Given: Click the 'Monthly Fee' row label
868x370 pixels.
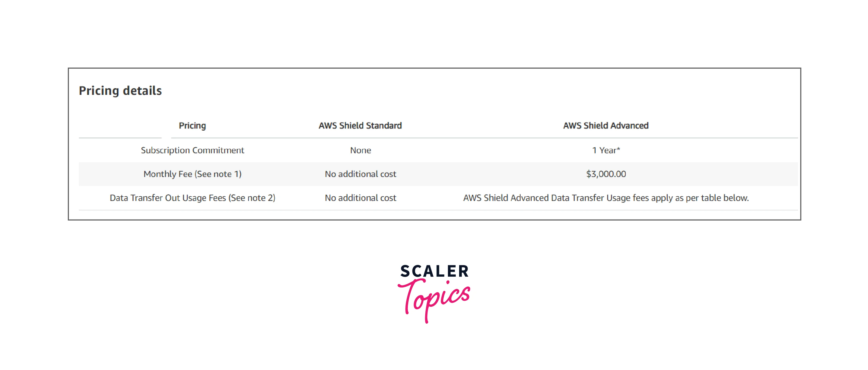Looking at the screenshot, I should 167,174.
